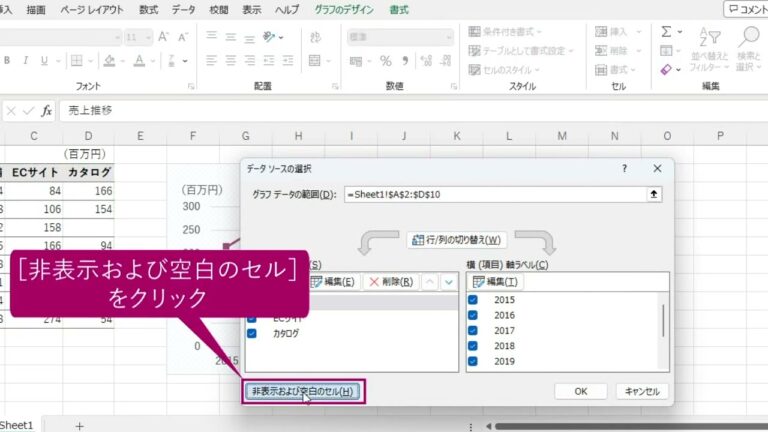Open the number format dropdown
The width and height of the screenshot is (768, 432).
click(449, 37)
